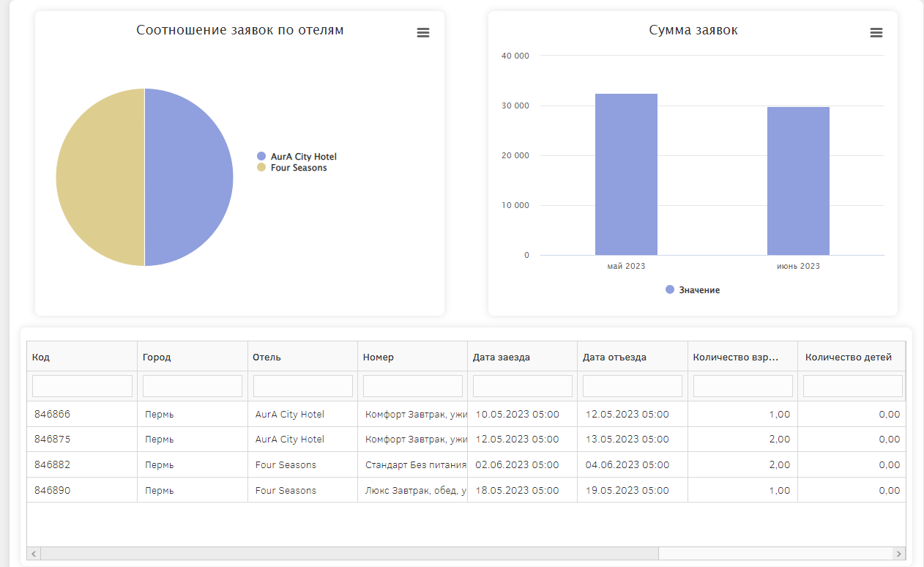The height and width of the screenshot is (567, 924).
Task: Click the blue AurA City Hotel pie slice
Action: 189,177
